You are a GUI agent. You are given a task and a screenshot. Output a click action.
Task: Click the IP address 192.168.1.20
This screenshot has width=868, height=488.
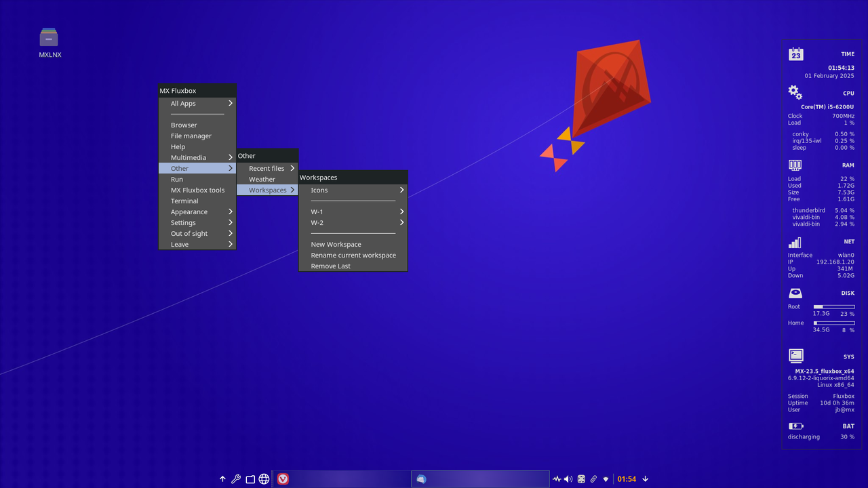(835, 262)
